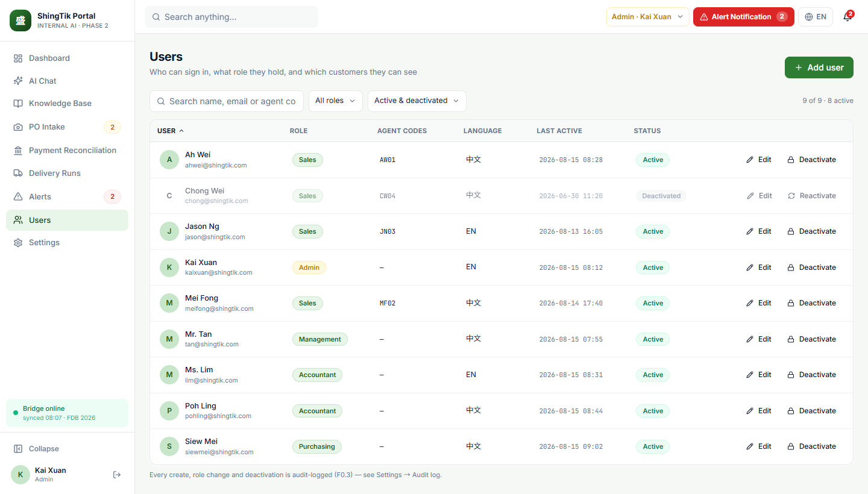Open the Dashboard page
868x494 pixels.
pyautogui.click(x=67, y=58)
